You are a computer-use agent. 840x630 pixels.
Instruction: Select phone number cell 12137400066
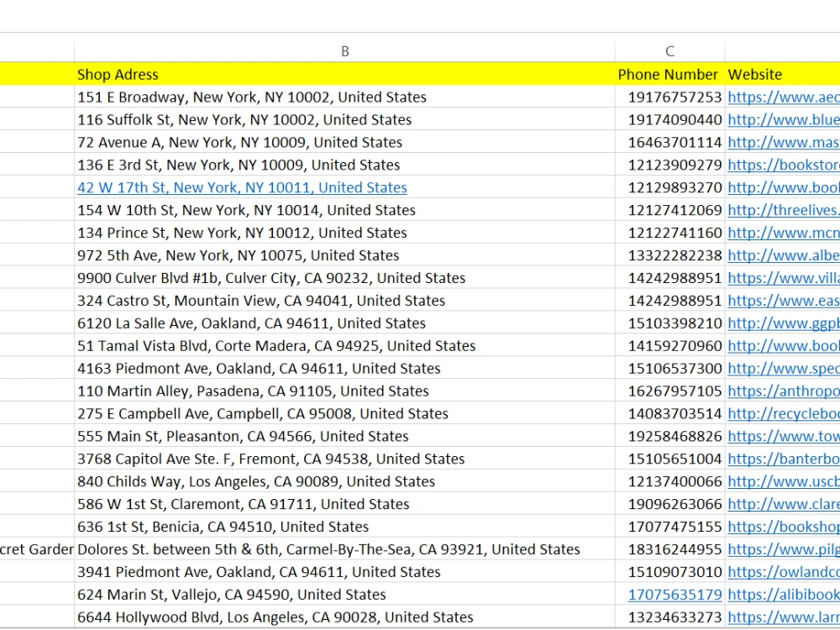point(669,481)
